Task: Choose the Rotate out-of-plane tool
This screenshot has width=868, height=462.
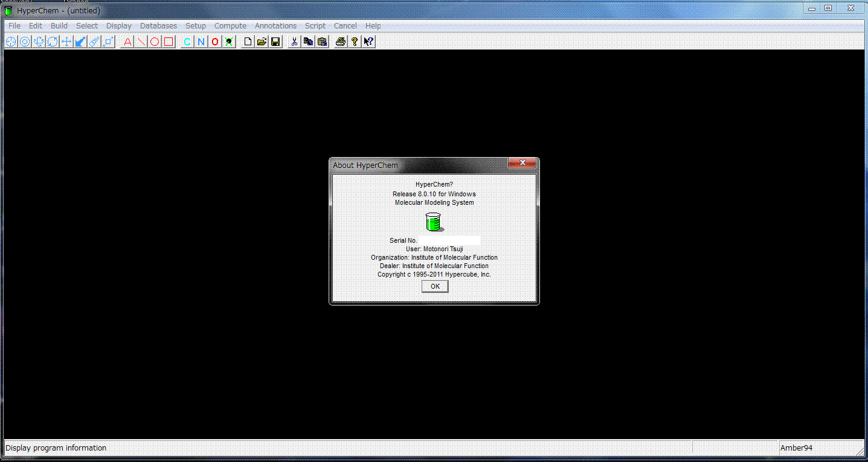Action: 39,42
